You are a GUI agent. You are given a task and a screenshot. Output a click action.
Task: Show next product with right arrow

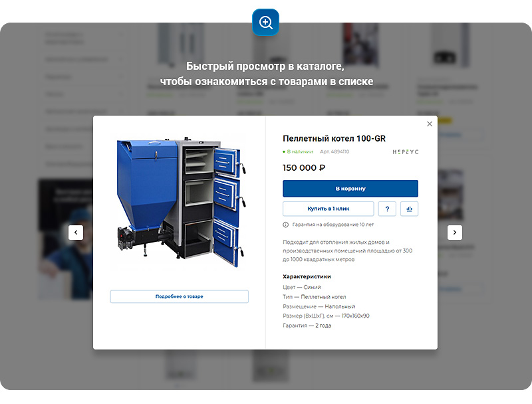click(x=454, y=232)
